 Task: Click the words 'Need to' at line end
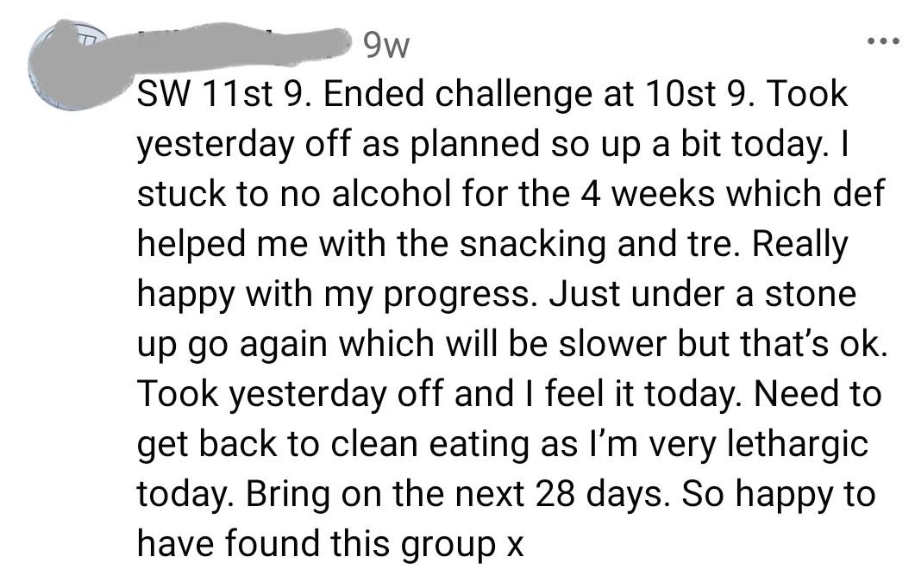click(817, 394)
